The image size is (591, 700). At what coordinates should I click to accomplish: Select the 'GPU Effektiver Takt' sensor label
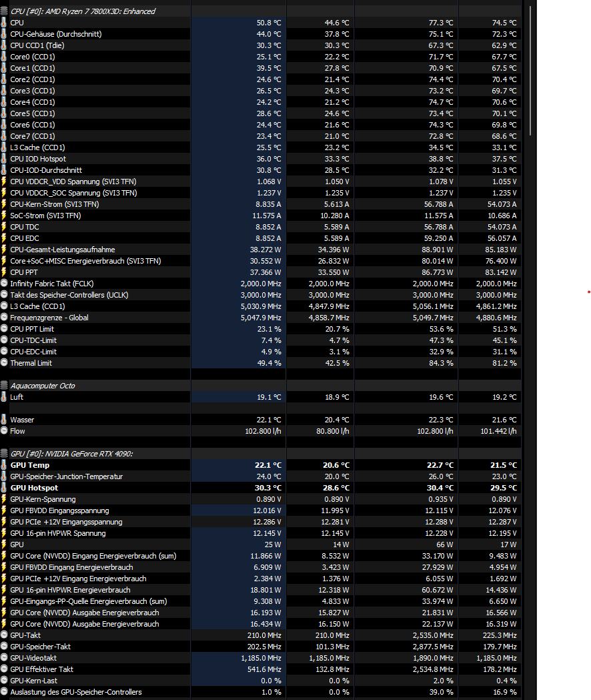42,669
